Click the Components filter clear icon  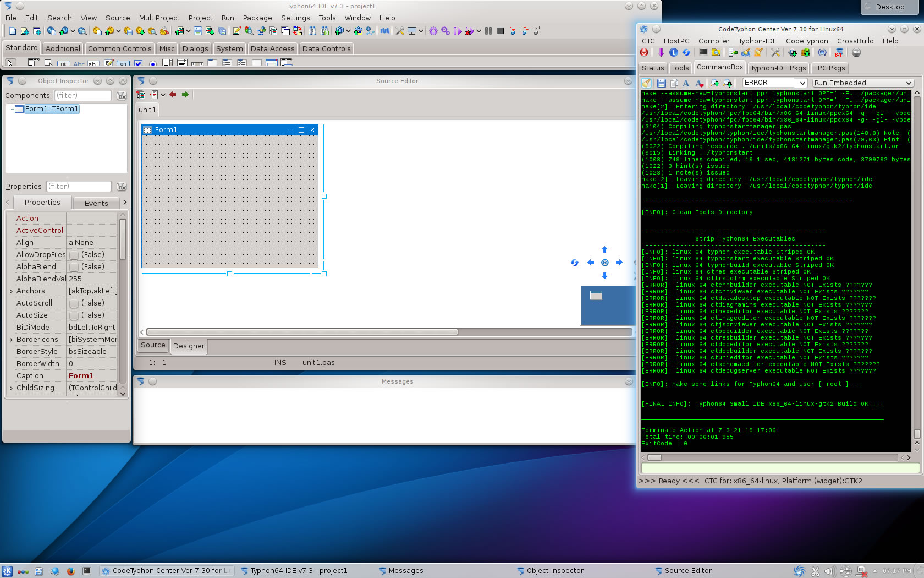pyautogui.click(x=122, y=96)
